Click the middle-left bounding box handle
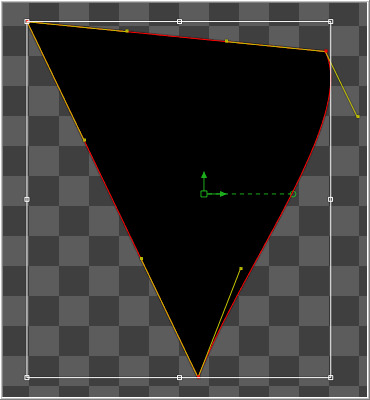Screen dimensions: 370x400 (27, 199)
